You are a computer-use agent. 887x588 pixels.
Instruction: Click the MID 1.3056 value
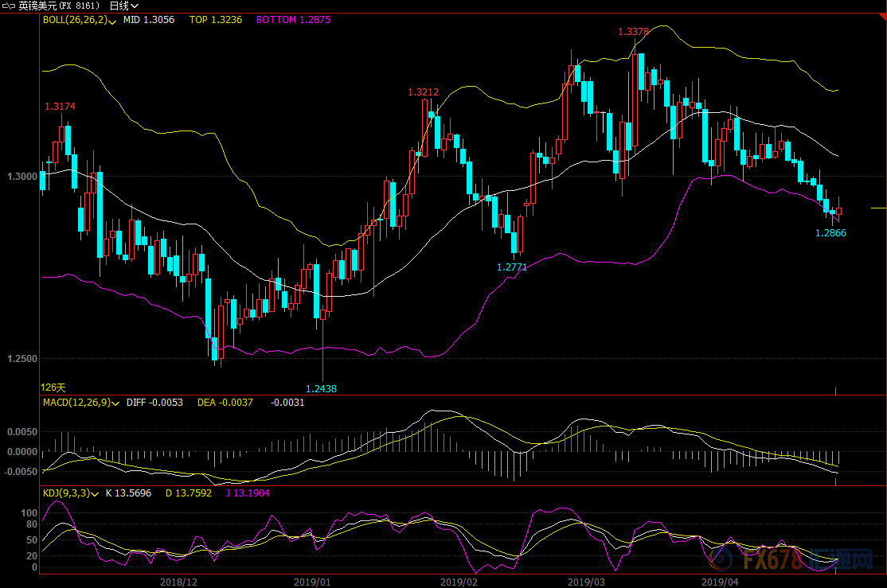point(149,20)
